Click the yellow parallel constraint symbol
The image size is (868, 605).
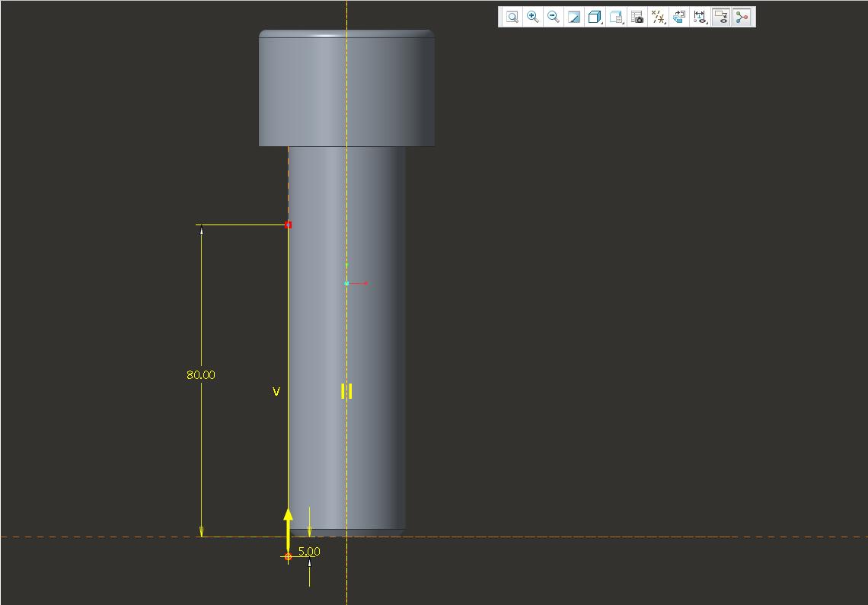point(346,391)
